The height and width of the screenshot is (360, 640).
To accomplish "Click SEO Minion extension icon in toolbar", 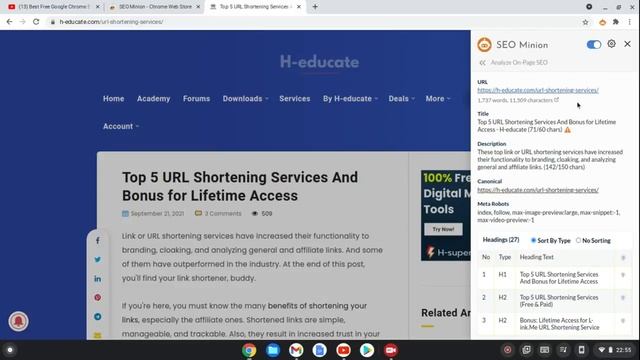I will pos(602,22).
